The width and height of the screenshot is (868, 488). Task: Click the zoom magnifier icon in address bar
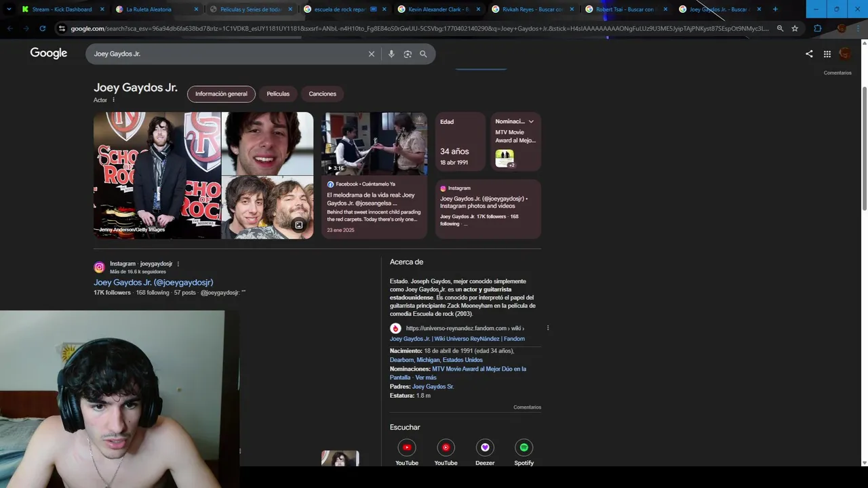click(x=780, y=28)
